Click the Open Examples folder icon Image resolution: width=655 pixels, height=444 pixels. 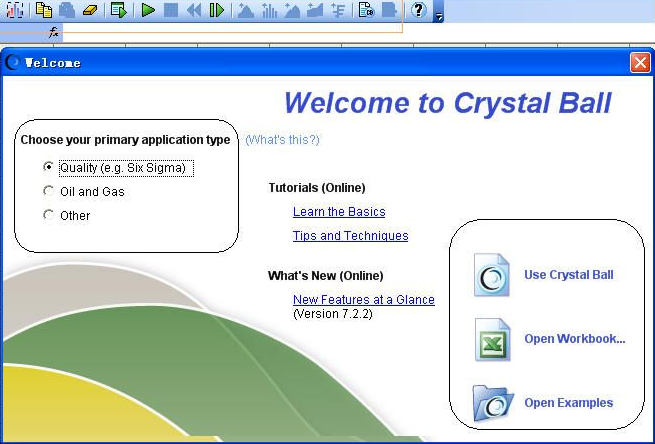pyautogui.click(x=493, y=403)
